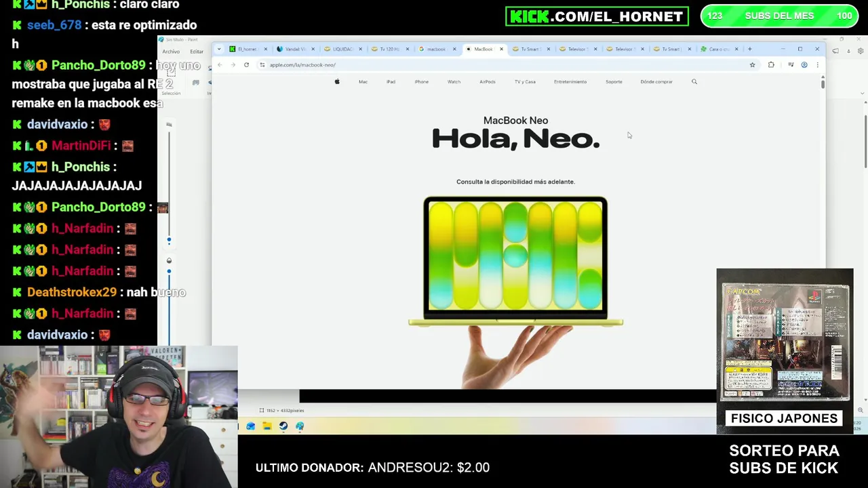Click 'Consulta la disponibilidad más adelante.' text
This screenshot has height=488, width=868.
[515, 182]
